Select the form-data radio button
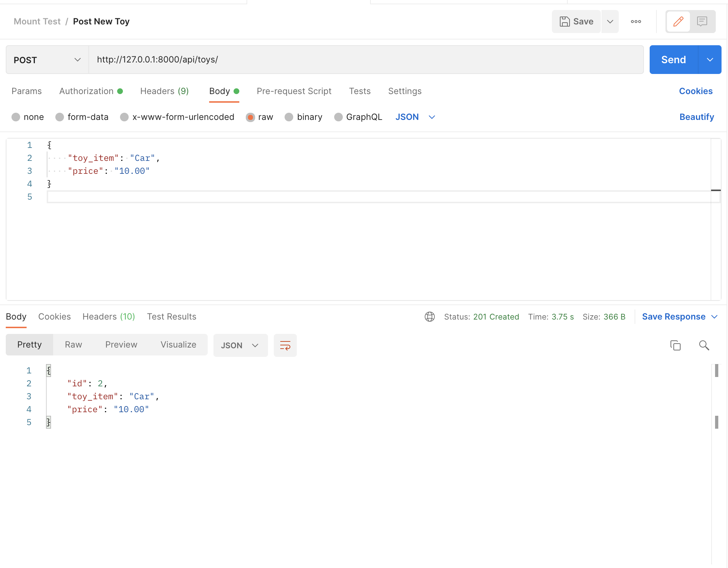 60,117
